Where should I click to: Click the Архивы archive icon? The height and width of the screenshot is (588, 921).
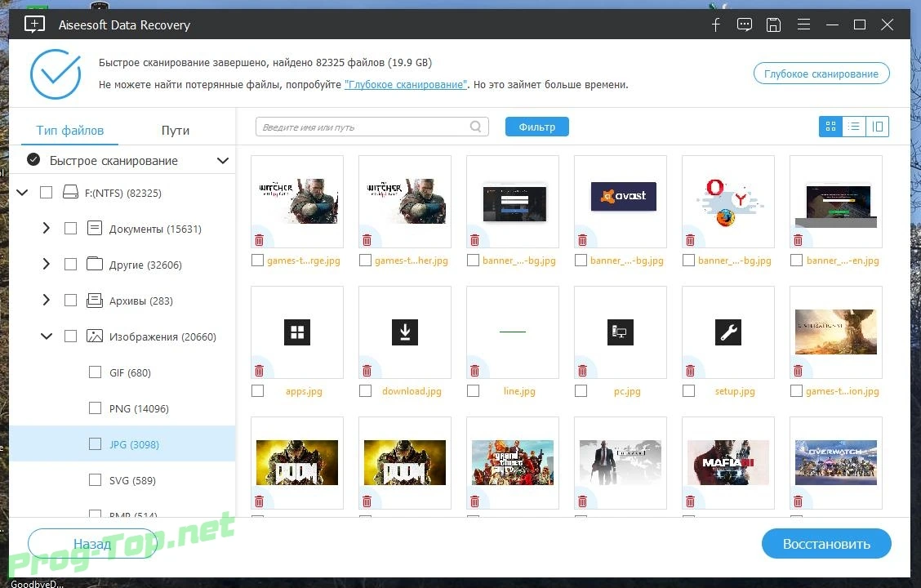[95, 301]
